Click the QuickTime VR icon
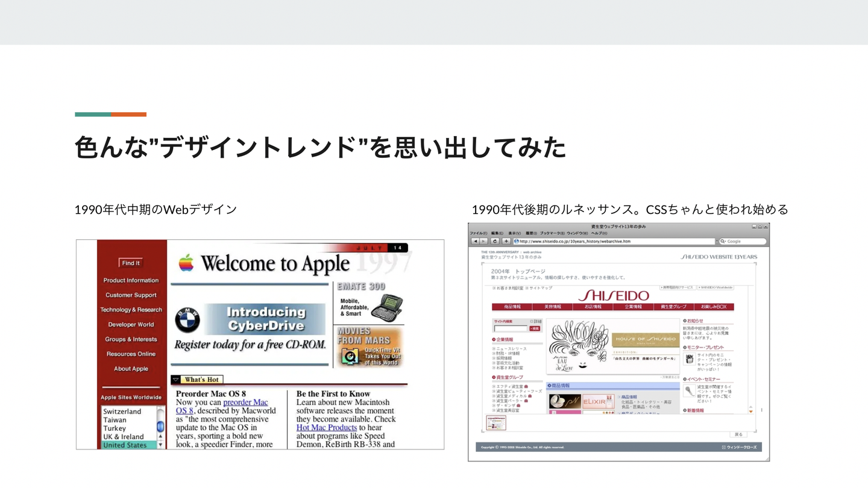Screen dimensions: 868x488 tap(350, 356)
